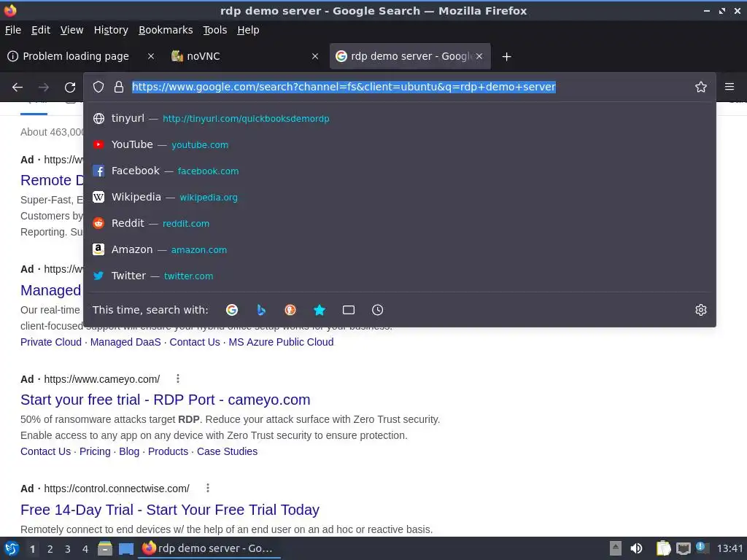Open the Firefox hamburger menu

coord(729,87)
